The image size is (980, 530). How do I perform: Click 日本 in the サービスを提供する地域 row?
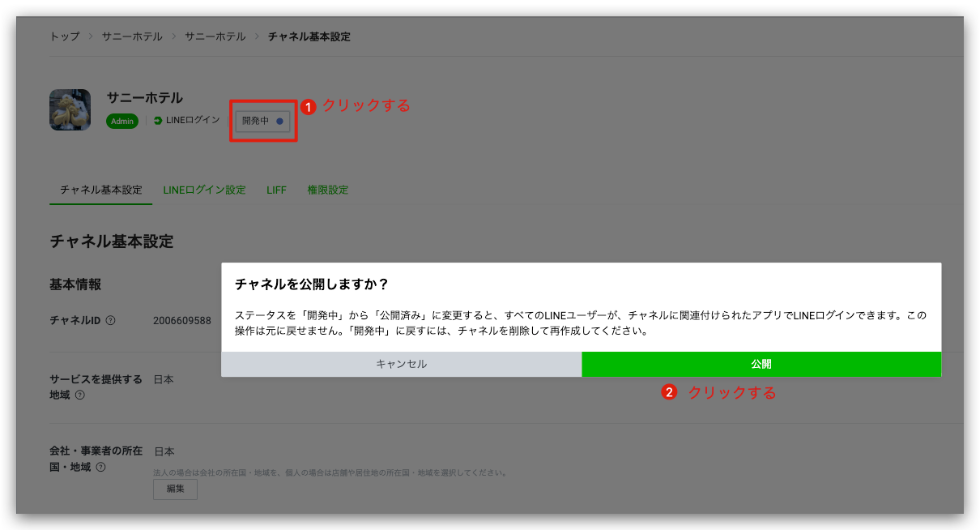point(164,379)
